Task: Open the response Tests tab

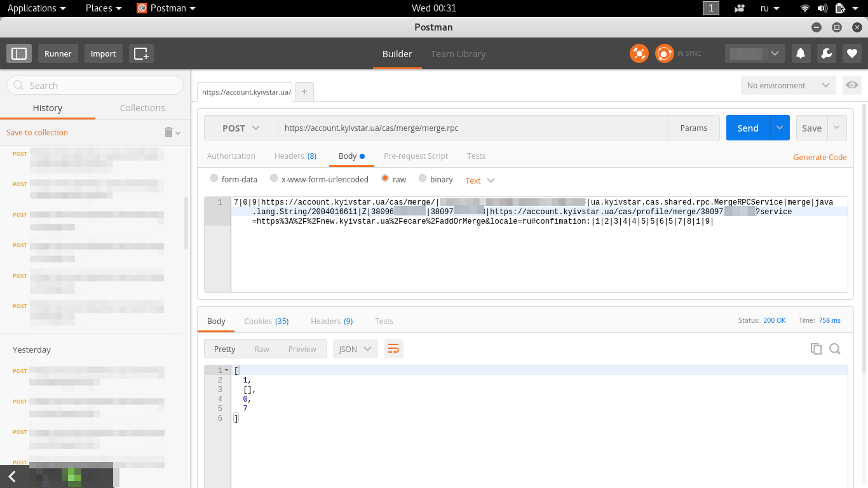Action: click(384, 321)
